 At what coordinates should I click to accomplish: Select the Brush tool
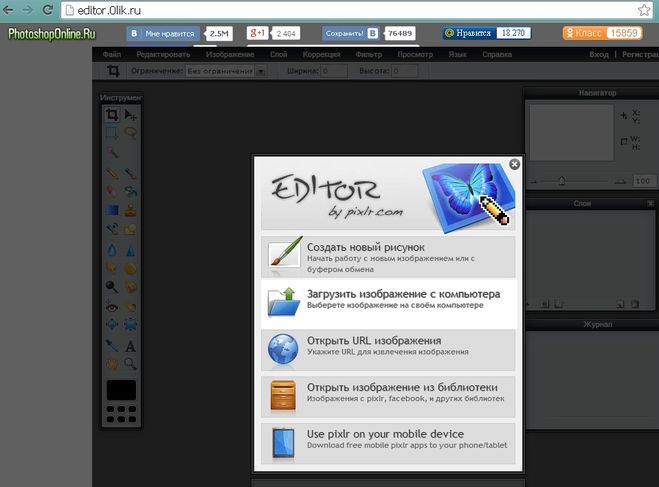[130, 173]
